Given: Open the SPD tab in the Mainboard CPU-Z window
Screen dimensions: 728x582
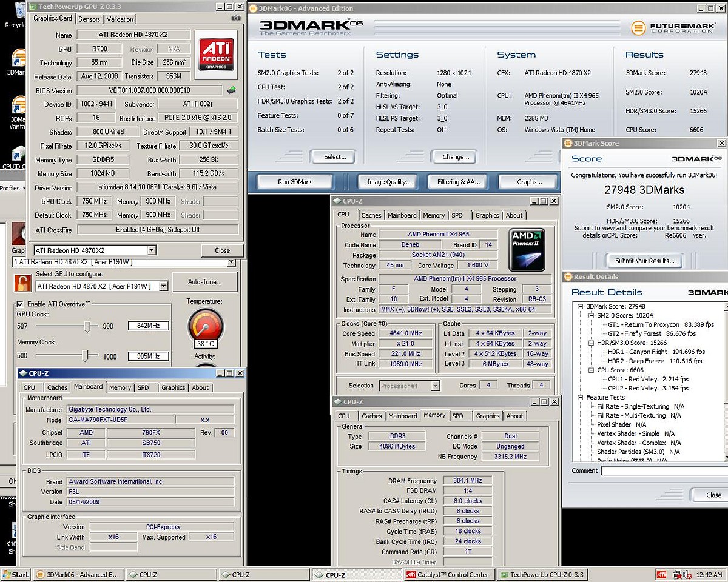Looking at the screenshot, I should (x=143, y=387).
